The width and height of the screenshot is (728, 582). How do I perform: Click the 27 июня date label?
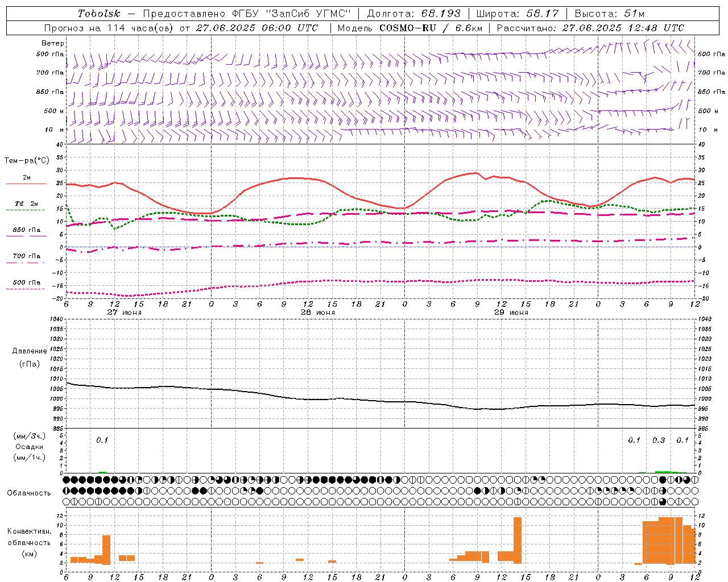tap(125, 313)
